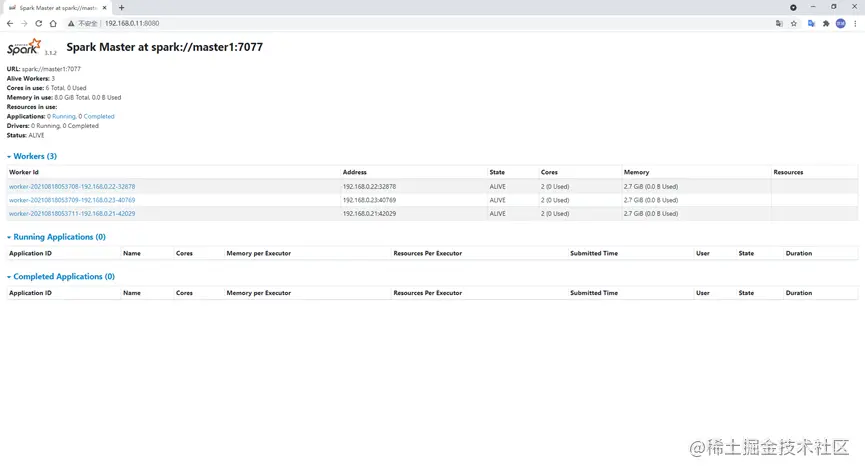
Task: Open the browser extensions puzzle icon
Action: [x=826, y=23]
